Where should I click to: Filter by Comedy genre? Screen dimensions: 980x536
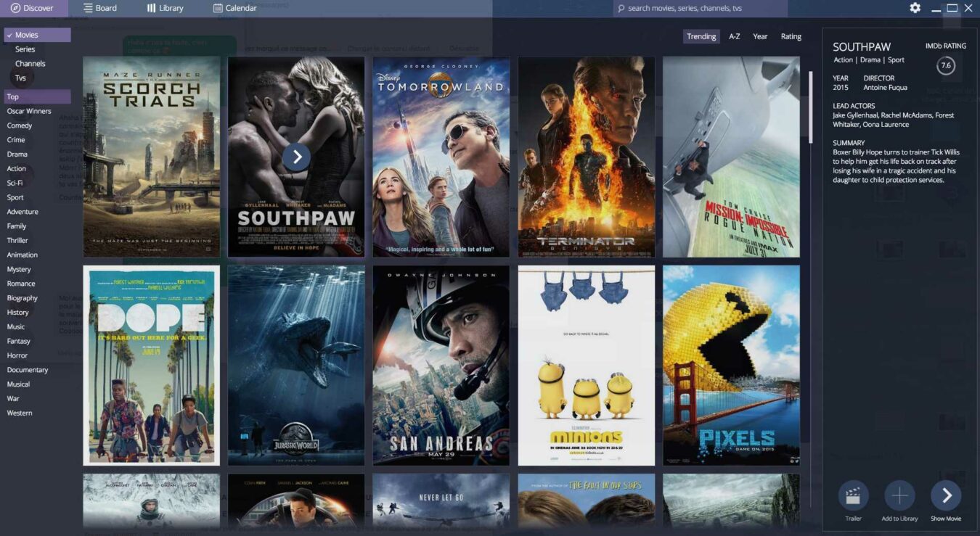[20, 125]
